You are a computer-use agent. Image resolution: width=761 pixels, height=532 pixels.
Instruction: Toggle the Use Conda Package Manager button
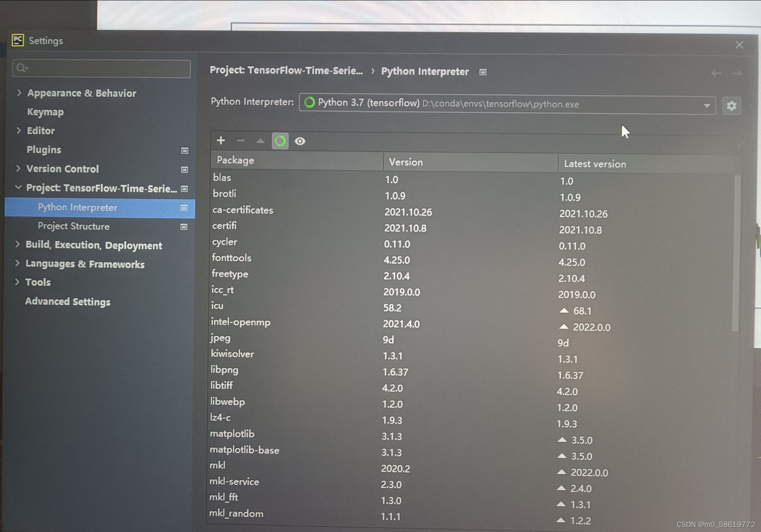click(280, 141)
